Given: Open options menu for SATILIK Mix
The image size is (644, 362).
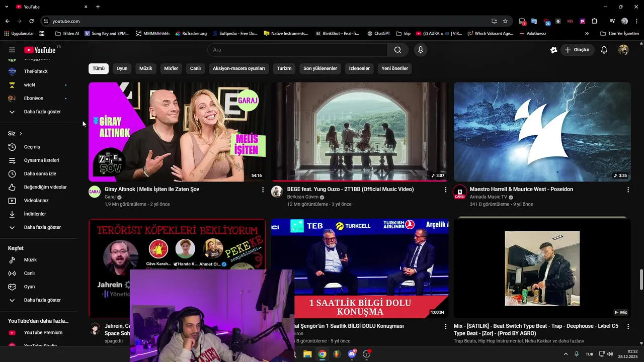Looking at the screenshot, I should pyautogui.click(x=628, y=326).
